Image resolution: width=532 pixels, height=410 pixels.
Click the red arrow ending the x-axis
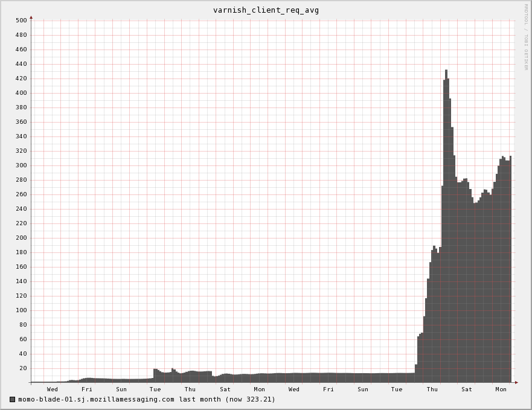pos(516,382)
